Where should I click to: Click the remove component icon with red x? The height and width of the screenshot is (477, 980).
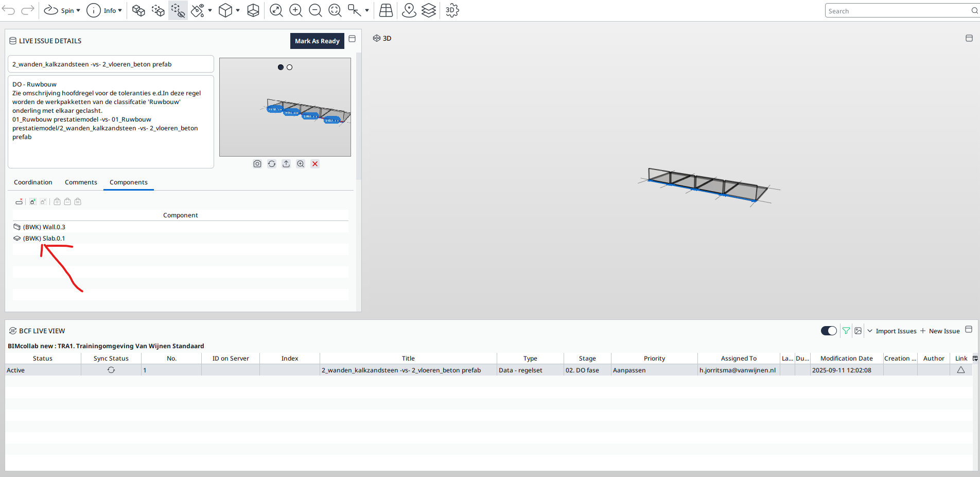(x=19, y=201)
